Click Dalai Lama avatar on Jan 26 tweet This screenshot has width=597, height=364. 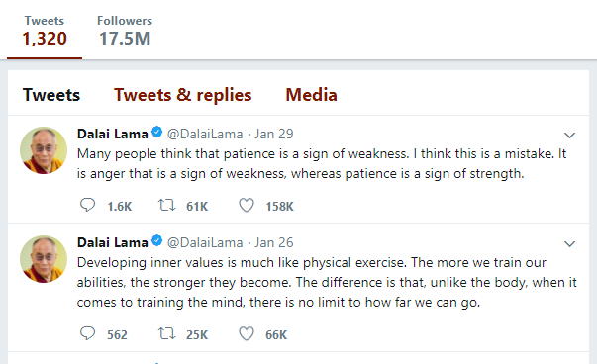click(x=44, y=259)
